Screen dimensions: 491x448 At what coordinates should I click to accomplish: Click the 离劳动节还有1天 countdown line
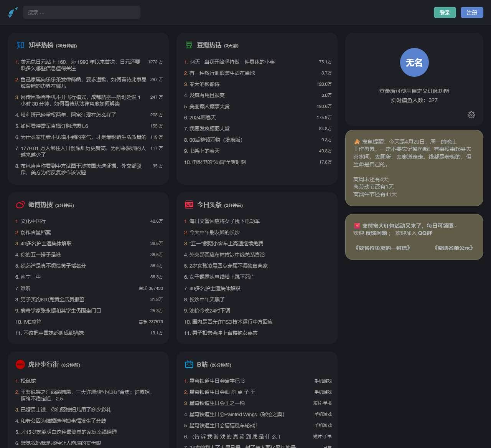point(374,187)
